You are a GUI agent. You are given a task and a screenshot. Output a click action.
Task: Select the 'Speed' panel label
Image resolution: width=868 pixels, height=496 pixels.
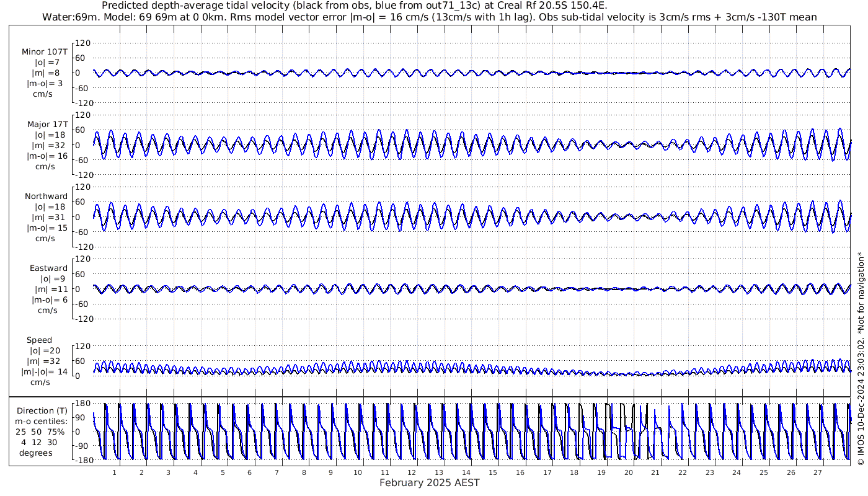click(x=40, y=340)
